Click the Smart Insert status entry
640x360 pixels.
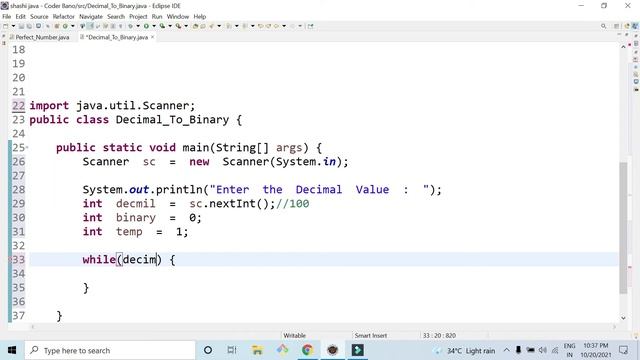(371, 336)
